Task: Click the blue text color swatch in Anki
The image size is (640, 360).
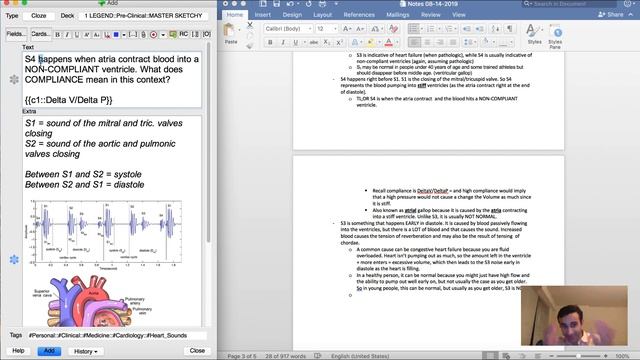Action: point(116,35)
